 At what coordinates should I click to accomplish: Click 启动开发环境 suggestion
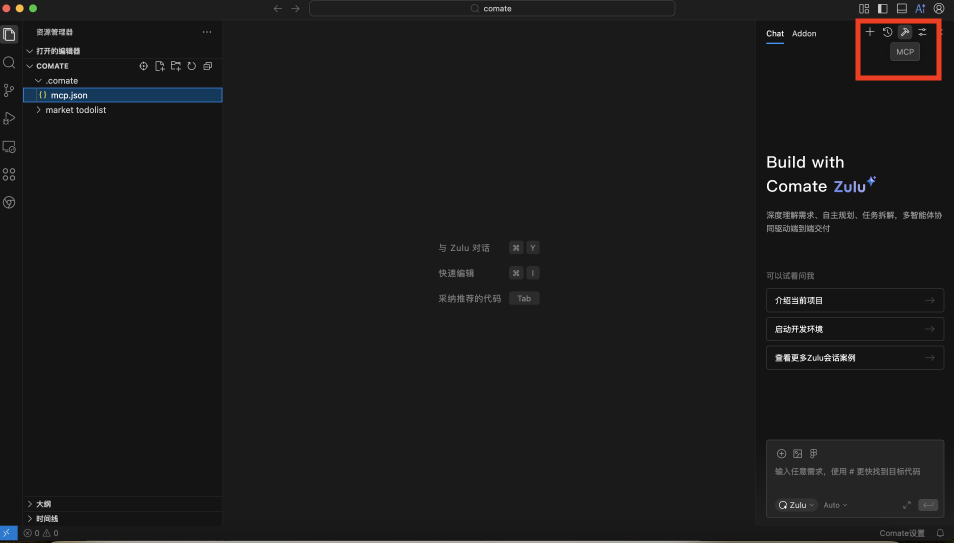click(855, 329)
